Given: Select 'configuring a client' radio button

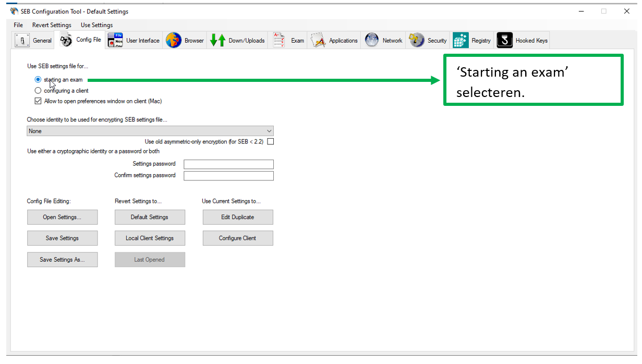Looking at the screenshot, I should [x=38, y=91].
